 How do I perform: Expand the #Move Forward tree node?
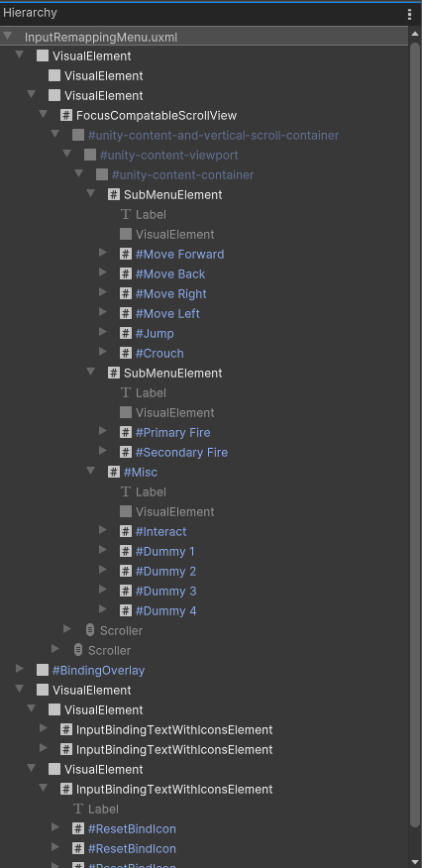point(102,253)
